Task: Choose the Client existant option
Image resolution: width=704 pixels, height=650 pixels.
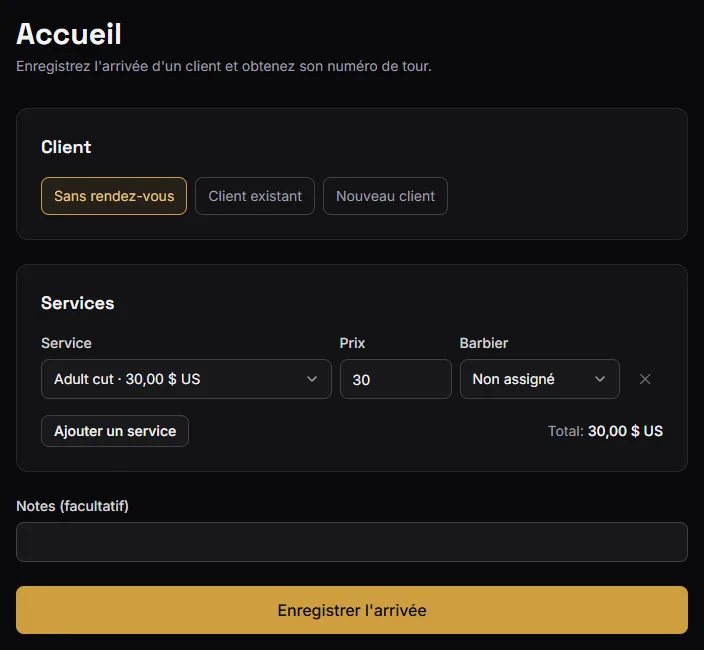Action: 255,196
